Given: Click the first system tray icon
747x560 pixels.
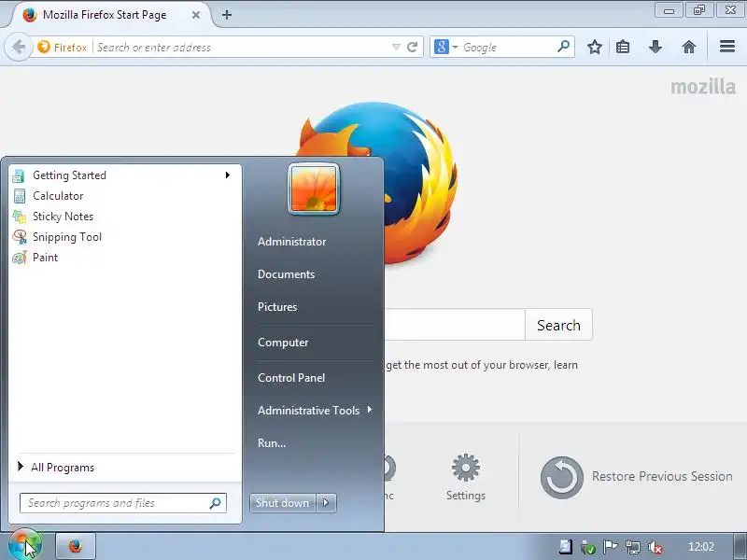Looking at the screenshot, I should (566, 547).
